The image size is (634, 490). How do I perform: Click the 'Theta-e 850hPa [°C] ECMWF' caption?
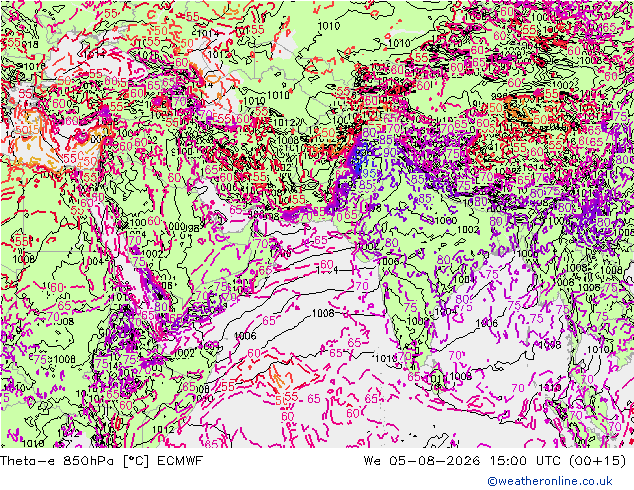click(101, 461)
